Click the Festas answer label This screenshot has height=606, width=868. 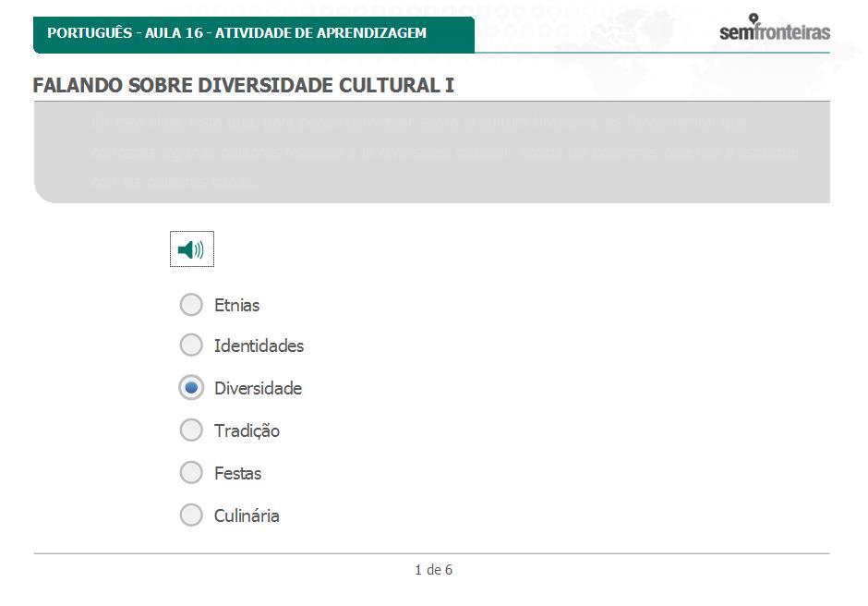tap(238, 474)
